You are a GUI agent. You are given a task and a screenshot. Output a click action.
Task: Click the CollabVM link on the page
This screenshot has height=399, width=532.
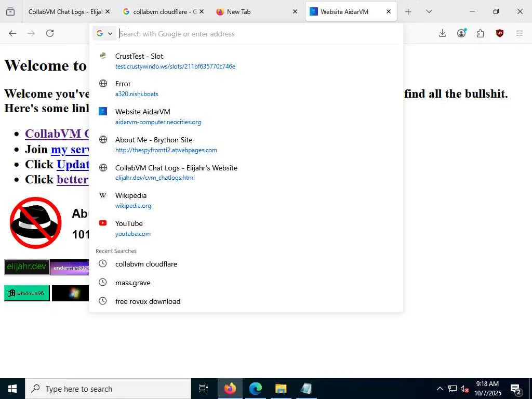tap(57, 134)
